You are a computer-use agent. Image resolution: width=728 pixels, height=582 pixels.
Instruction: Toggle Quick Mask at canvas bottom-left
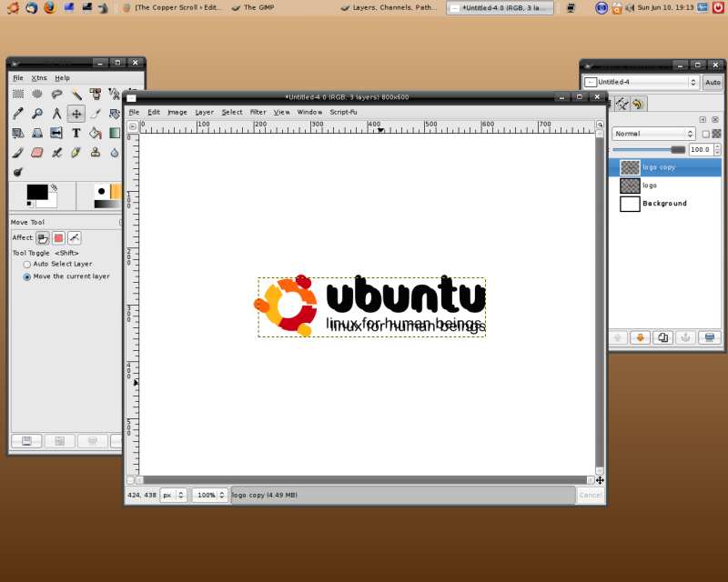tap(130, 480)
